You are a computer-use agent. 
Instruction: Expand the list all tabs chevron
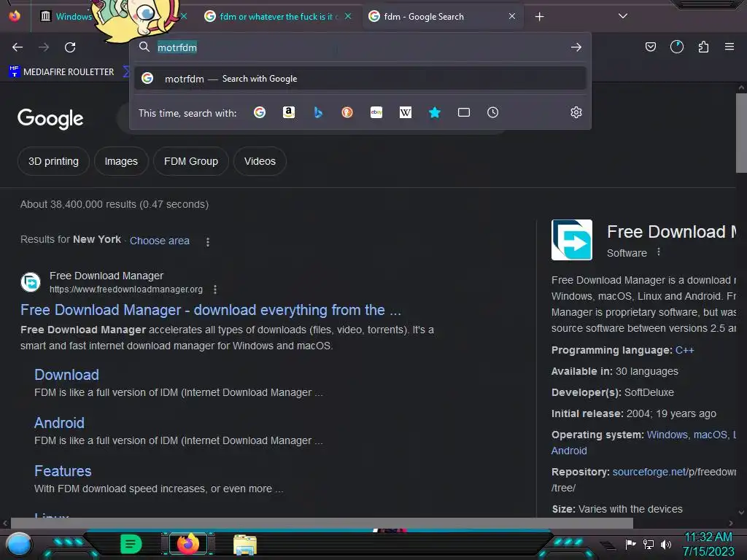(623, 16)
